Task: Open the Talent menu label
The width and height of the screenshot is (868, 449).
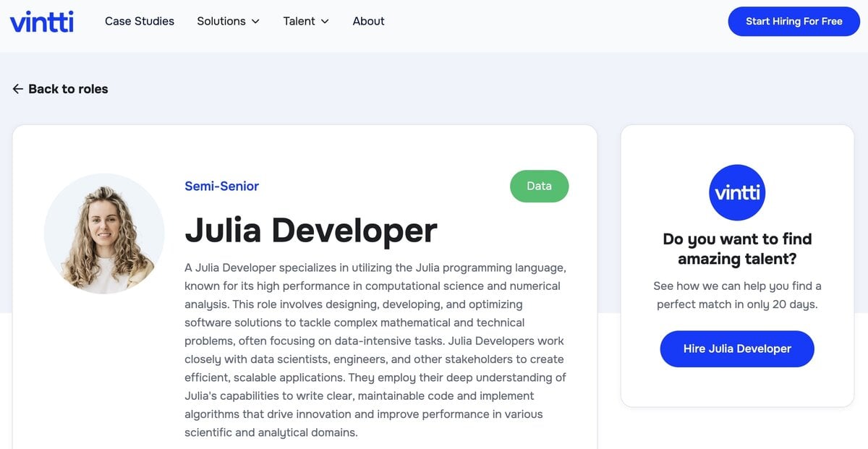Action: tap(299, 21)
